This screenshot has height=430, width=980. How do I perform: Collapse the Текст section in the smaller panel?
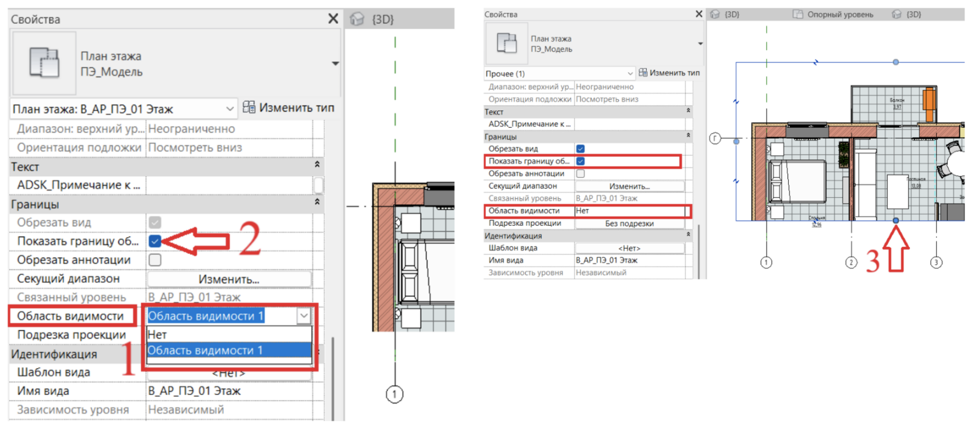tap(688, 111)
